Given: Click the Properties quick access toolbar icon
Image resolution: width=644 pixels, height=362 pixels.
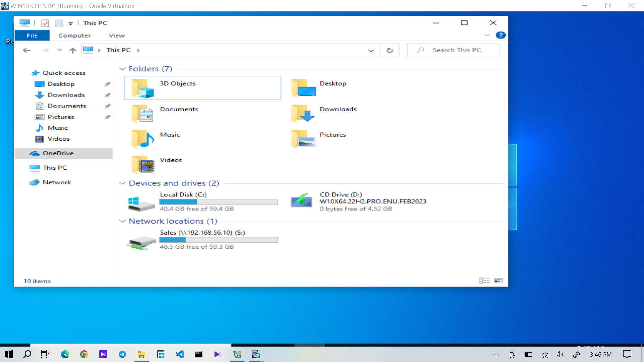Looking at the screenshot, I should click(x=45, y=23).
